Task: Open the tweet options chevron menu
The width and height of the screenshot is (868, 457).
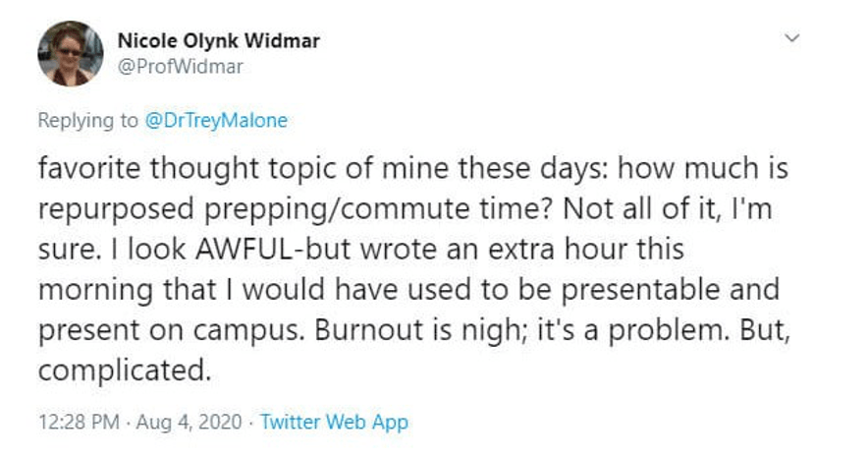Action: click(x=792, y=38)
